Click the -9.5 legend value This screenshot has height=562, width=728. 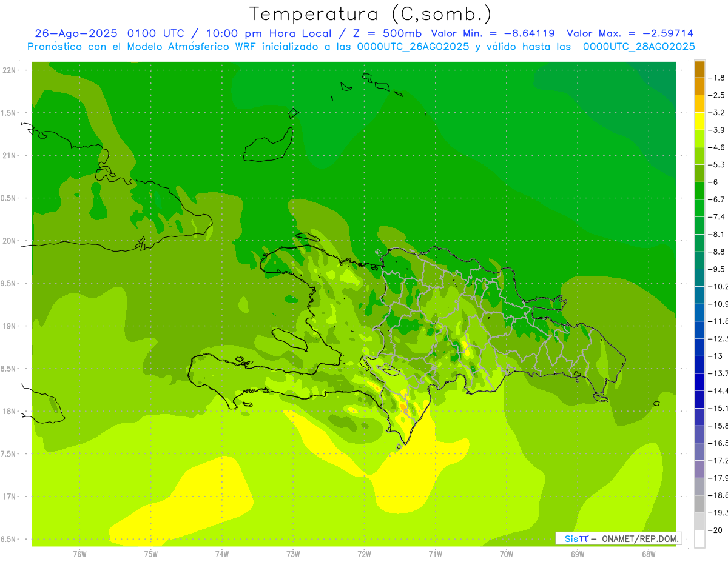pyautogui.click(x=717, y=269)
